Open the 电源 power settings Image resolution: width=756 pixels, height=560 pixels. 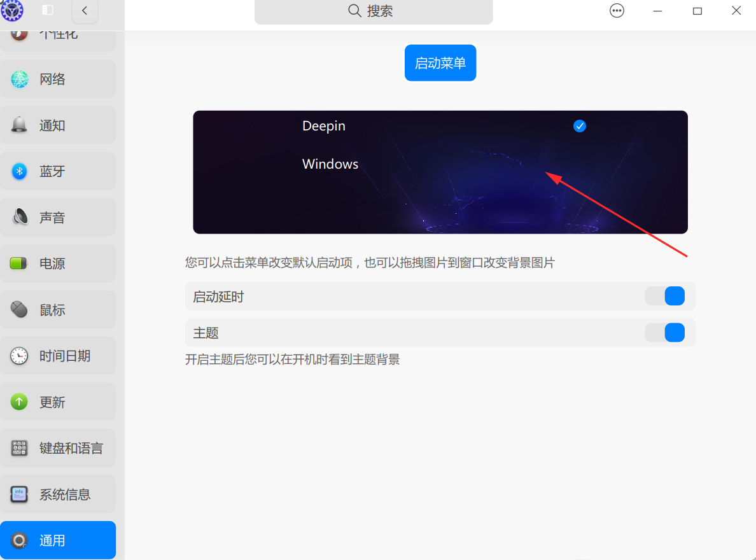click(x=58, y=263)
